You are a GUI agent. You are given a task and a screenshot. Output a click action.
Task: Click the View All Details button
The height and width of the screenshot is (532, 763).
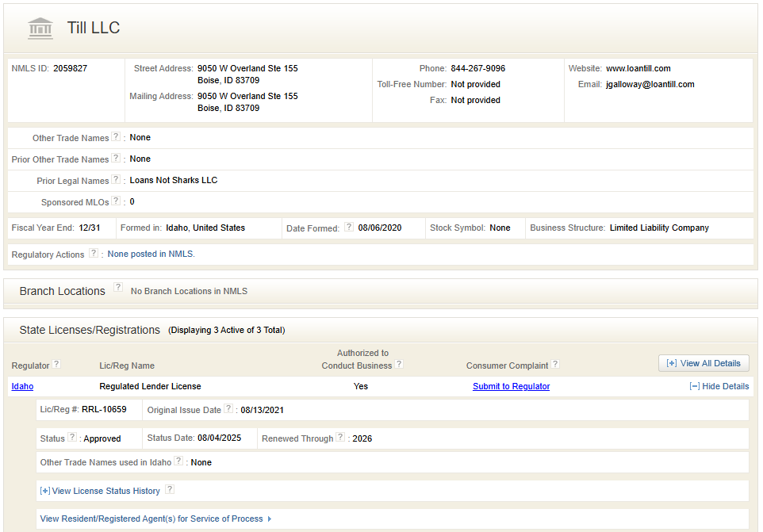coord(704,363)
